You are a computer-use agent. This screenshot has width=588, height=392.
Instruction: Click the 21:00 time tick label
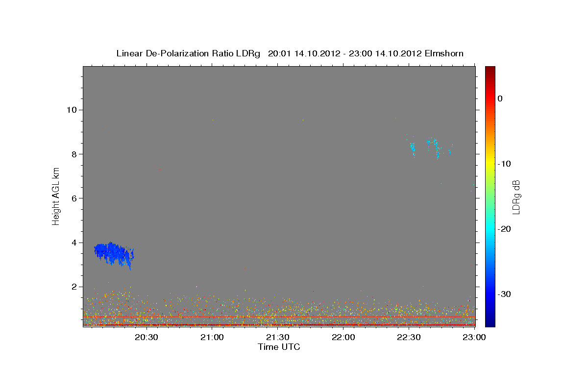212,338
